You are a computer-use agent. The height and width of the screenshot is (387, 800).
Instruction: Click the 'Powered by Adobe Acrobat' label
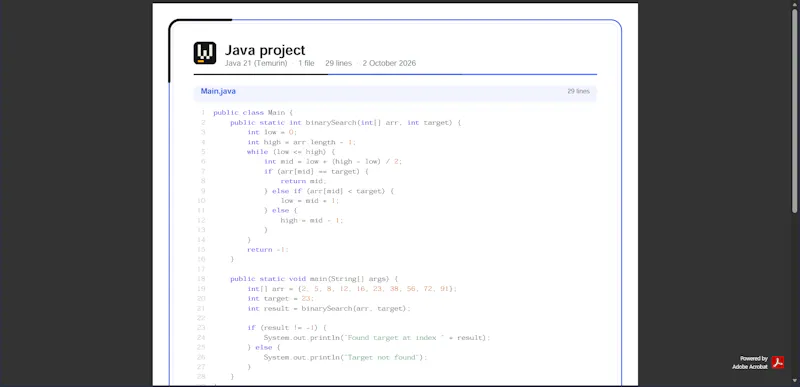(750, 363)
